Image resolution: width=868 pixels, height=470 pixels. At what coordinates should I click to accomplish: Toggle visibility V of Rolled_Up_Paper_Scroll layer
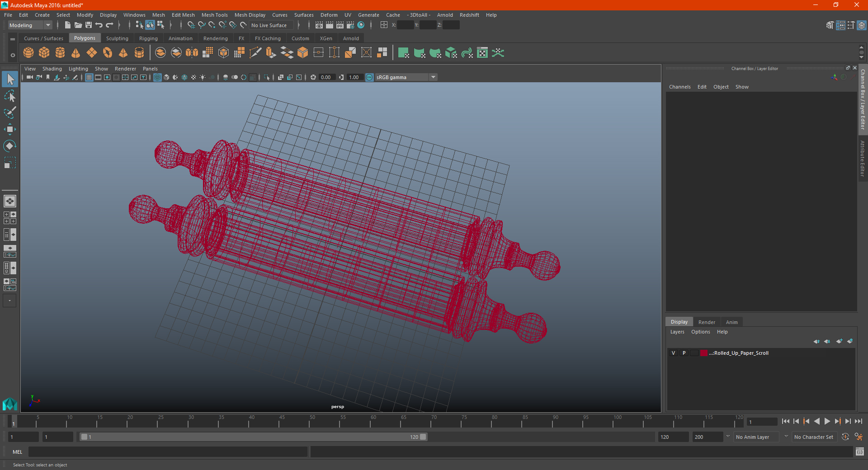[x=673, y=353]
